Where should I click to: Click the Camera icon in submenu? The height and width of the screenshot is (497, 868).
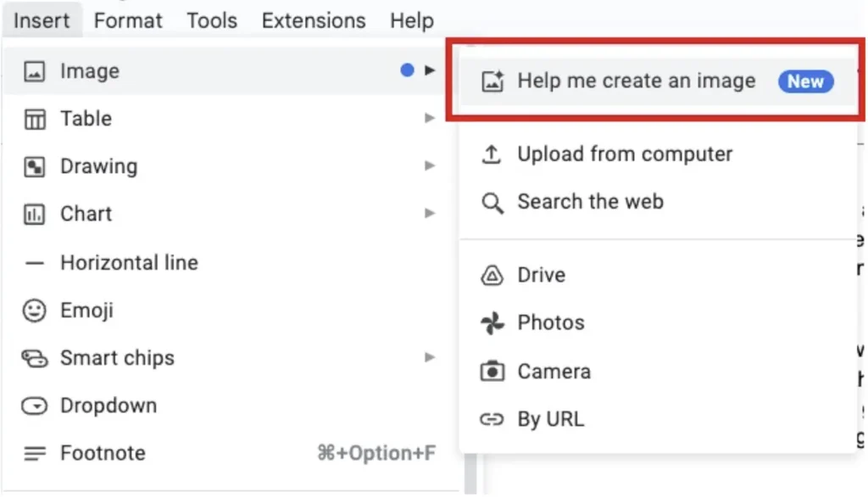click(492, 371)
